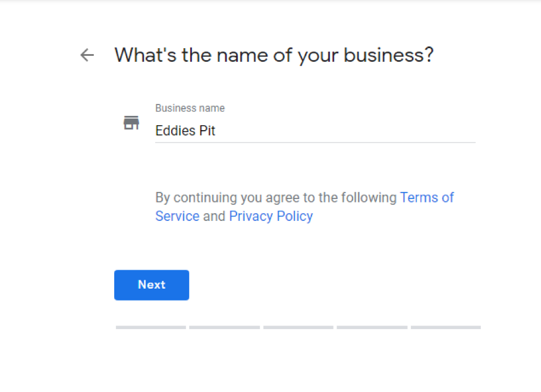Click the 'Eddies Pit' text in the field
Image resolution: width=541 pixels, height=392 pixels.
pos(185,131)
